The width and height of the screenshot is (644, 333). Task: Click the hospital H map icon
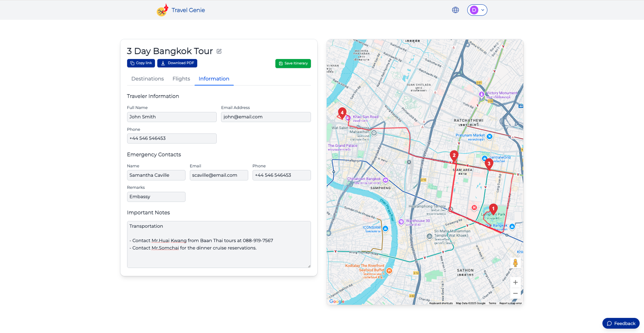click(474, 208)
